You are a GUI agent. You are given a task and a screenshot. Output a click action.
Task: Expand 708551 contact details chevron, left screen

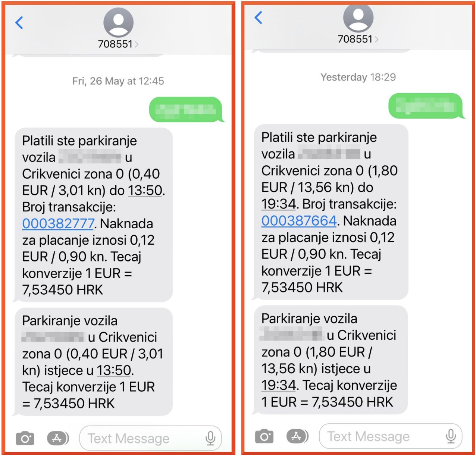click(x=137, y=44)
